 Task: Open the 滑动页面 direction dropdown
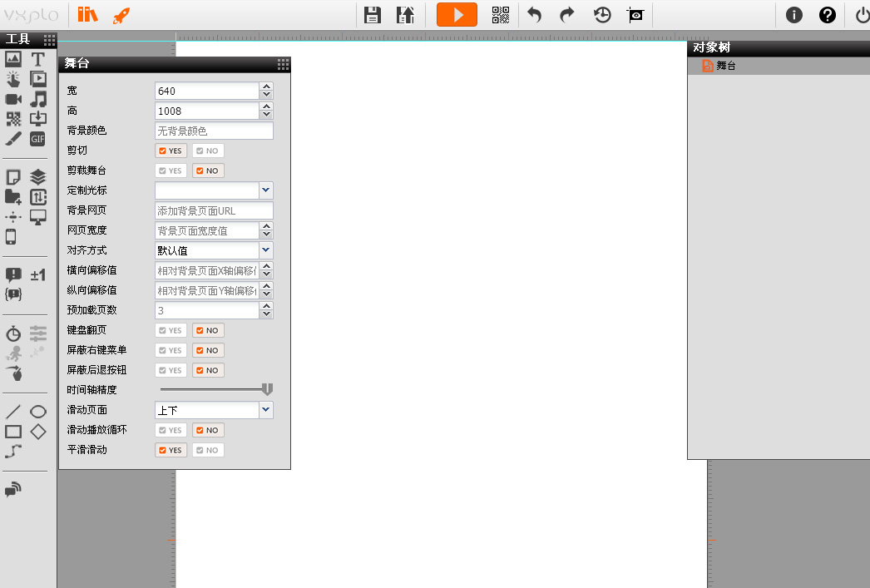265,410
